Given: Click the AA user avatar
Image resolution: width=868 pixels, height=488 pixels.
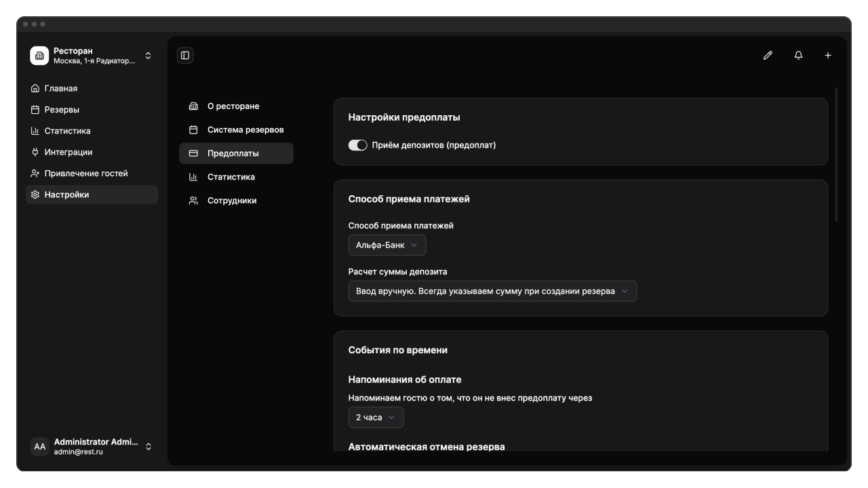Looking at the screenshot, I should point(40,447).
